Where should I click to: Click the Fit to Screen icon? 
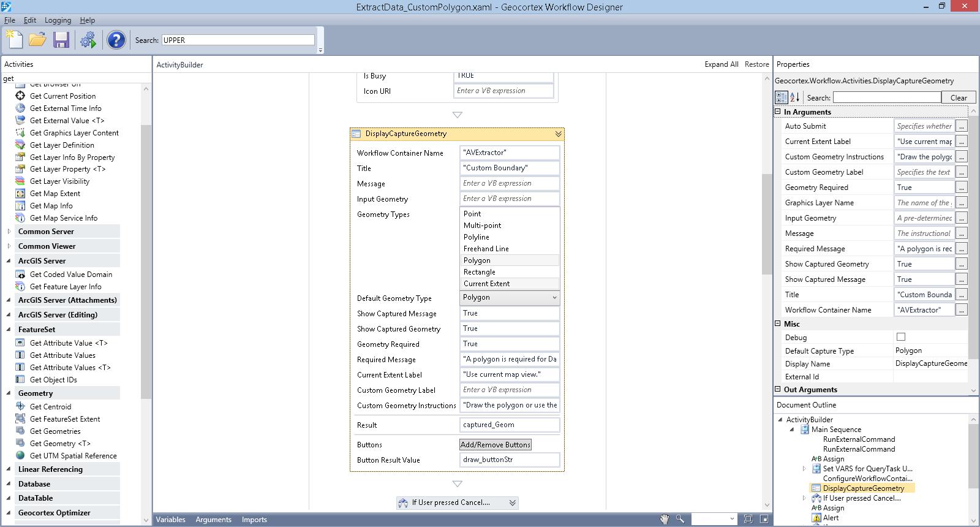(748, 519)
